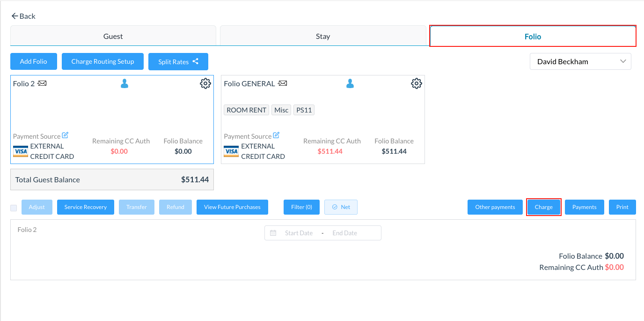The image size is (644, 321).
Task: Toggle the Net view button
Action: pos(341,207)
